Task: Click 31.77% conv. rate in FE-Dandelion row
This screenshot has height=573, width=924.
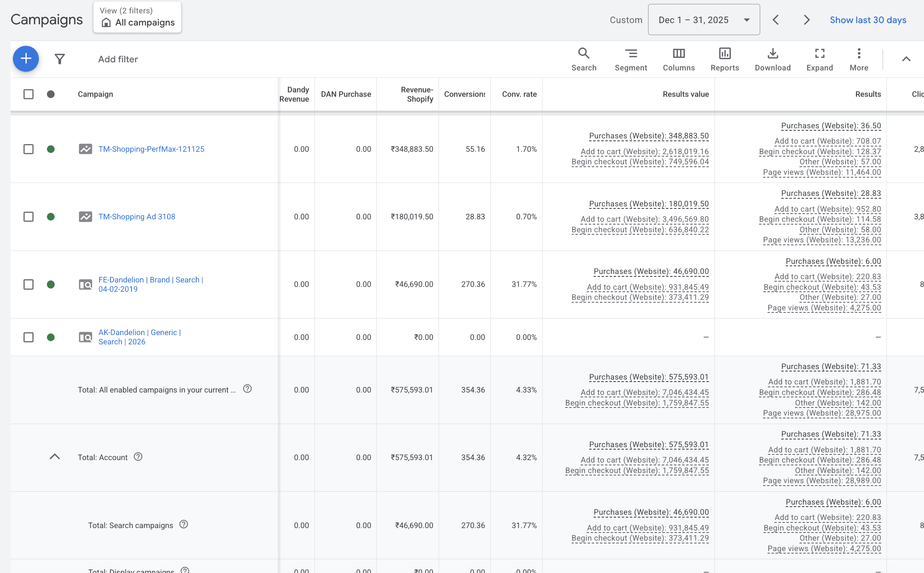Action: point(524,284)
